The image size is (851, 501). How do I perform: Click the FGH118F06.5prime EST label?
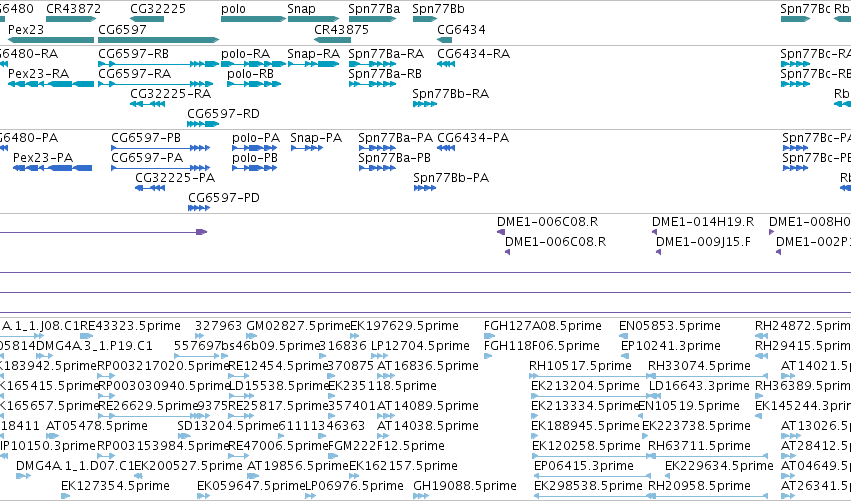542,346
